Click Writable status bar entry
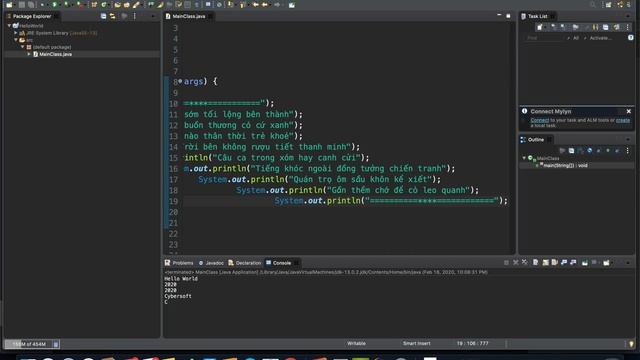This screenshot has height=360, width=640. click(x=356, y=343)
